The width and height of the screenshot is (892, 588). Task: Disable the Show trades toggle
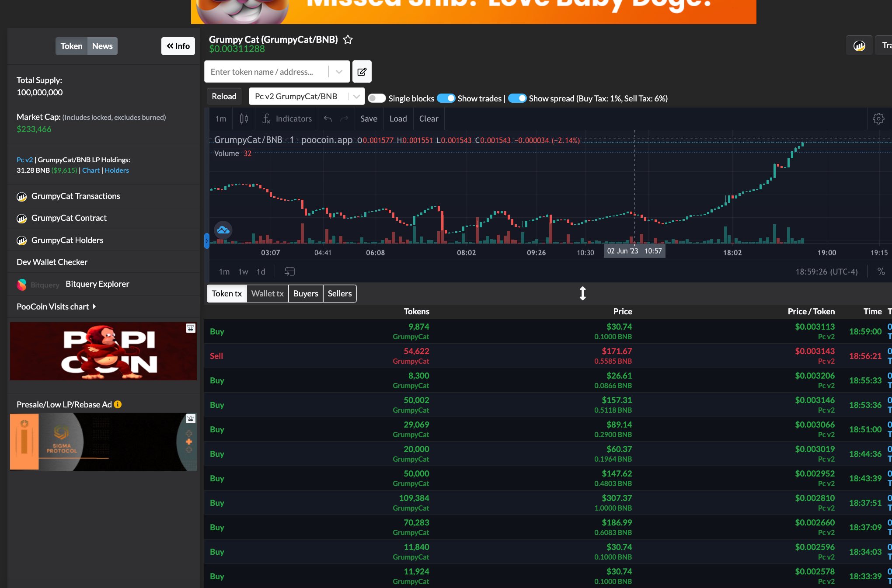click(x=446, y=98)
